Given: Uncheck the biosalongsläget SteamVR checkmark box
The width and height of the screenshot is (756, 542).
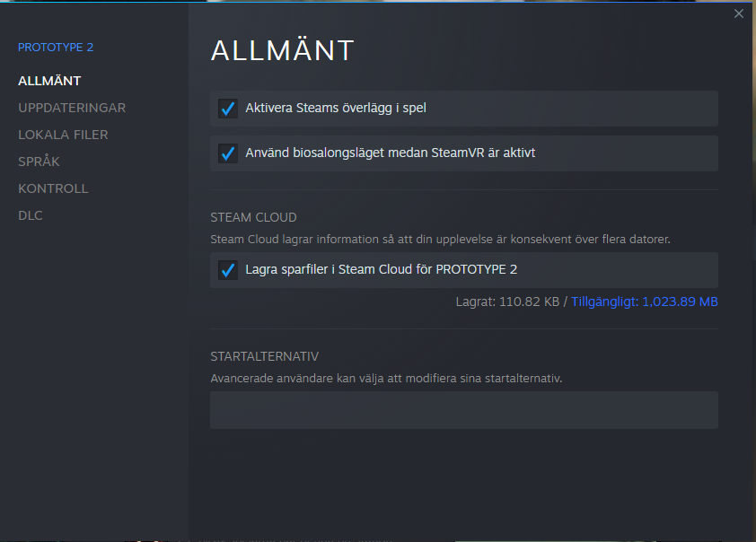Looking at the screenshot, I should pos(228,153).
